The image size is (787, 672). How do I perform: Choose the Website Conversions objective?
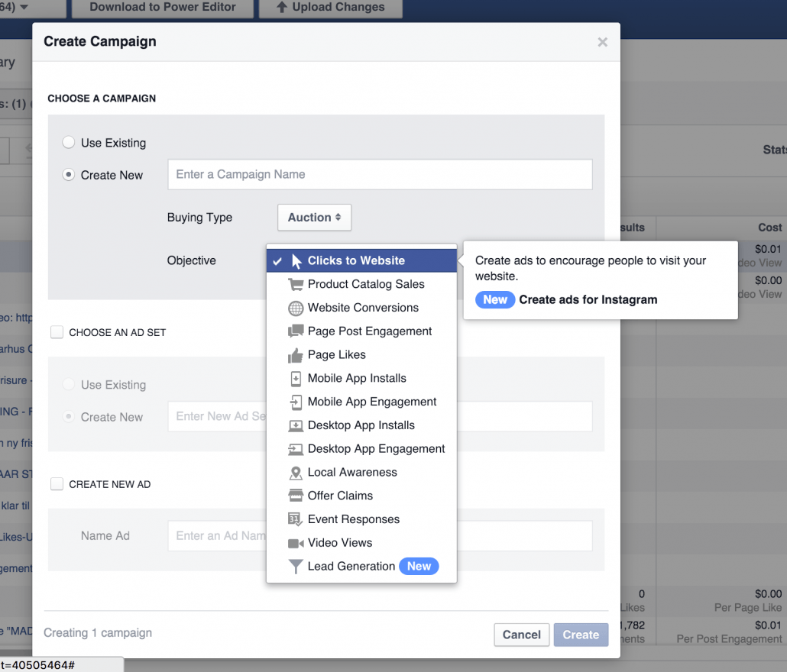coord(361,308)
